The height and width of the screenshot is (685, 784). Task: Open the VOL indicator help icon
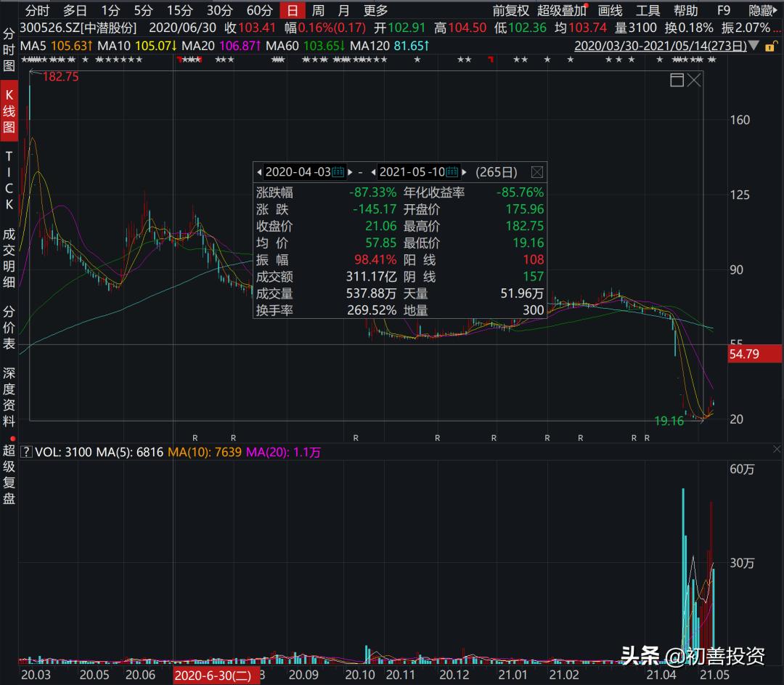pos(26,453)
